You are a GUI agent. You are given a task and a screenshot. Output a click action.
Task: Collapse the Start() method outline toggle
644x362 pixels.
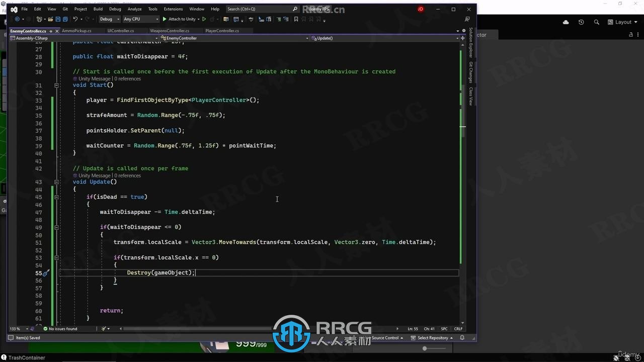pyautogui.click(x=56, y=85)
